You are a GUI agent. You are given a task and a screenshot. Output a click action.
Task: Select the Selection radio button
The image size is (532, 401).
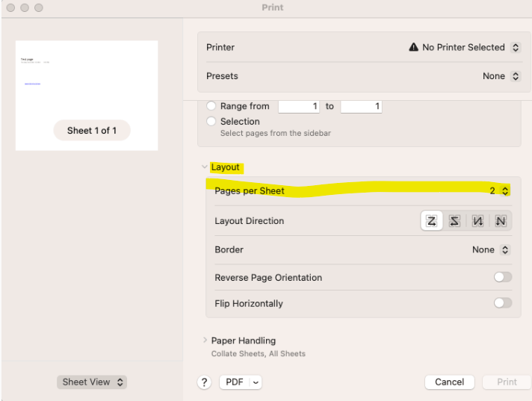(x=211, y=122)
